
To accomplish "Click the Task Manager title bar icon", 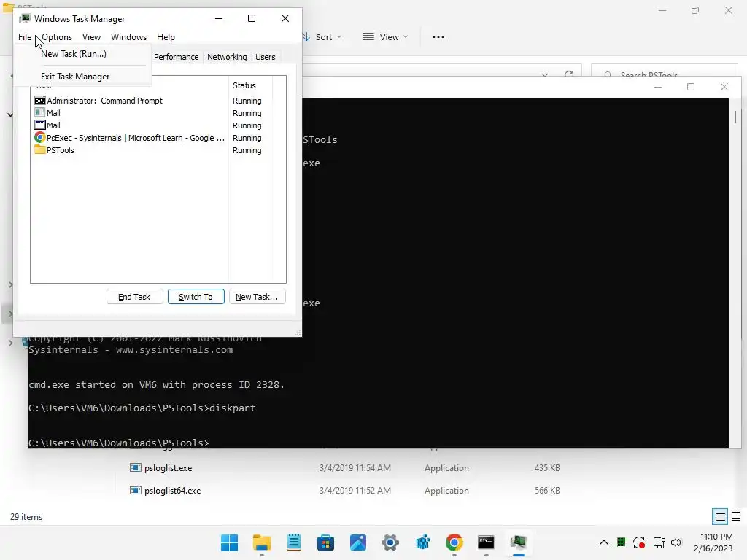I will [x=25, y=18].
